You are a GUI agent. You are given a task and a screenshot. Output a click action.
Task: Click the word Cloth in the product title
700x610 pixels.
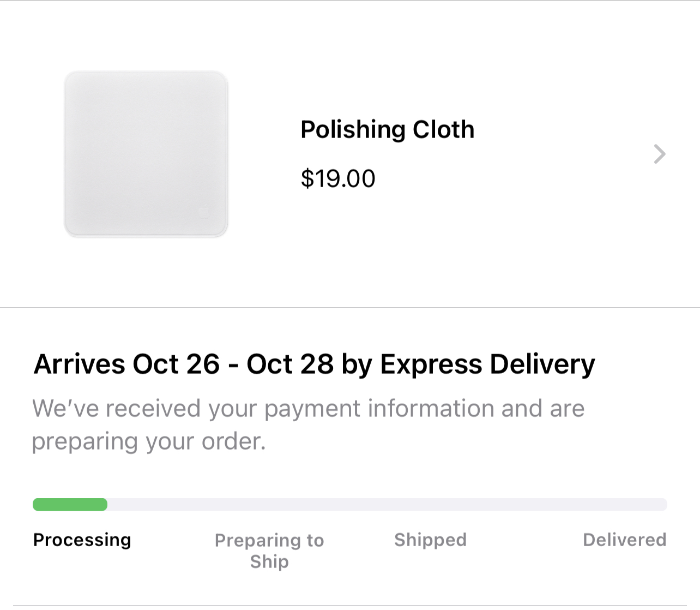(x=443, y=130)
